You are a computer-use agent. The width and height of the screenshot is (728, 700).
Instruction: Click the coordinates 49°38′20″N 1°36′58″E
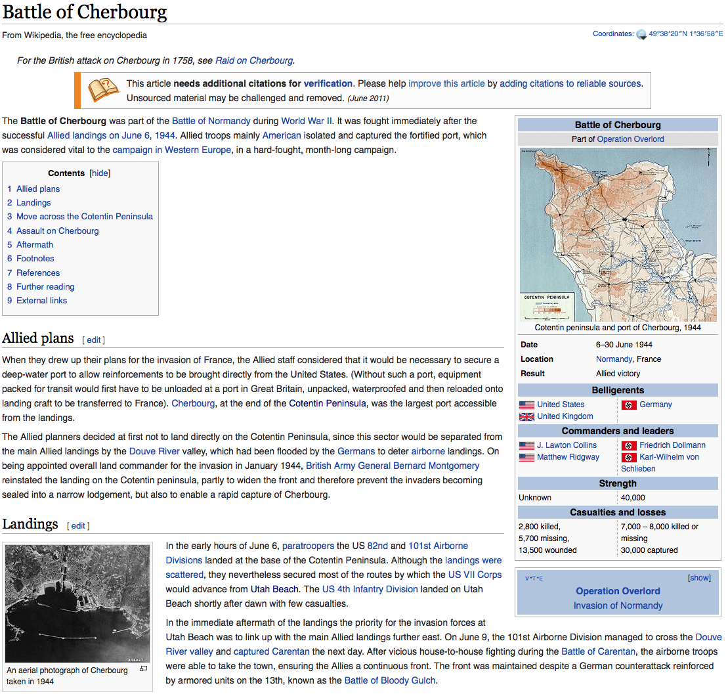click(686, 33)
